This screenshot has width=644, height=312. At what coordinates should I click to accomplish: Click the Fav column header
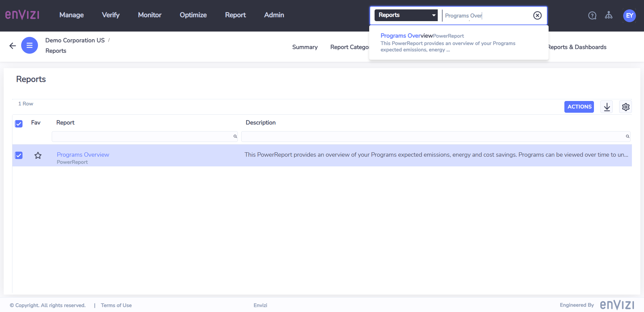click(36, 123)
